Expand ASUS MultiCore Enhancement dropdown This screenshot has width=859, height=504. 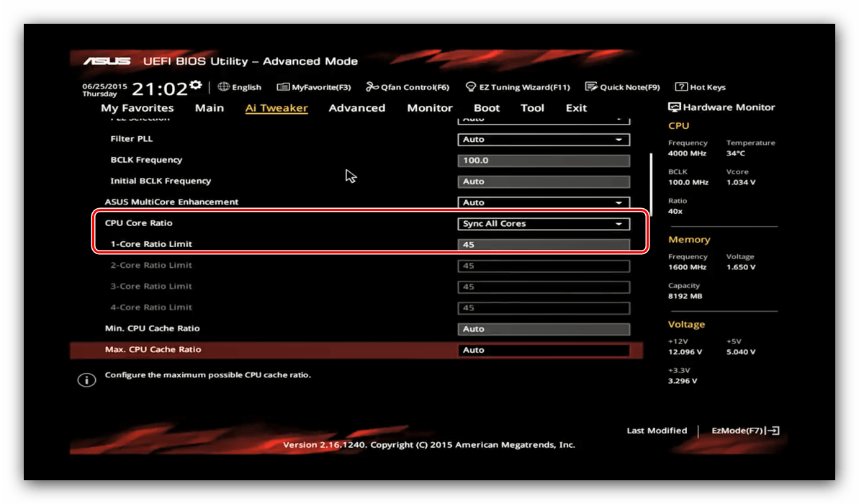click(x=544, y=203)
